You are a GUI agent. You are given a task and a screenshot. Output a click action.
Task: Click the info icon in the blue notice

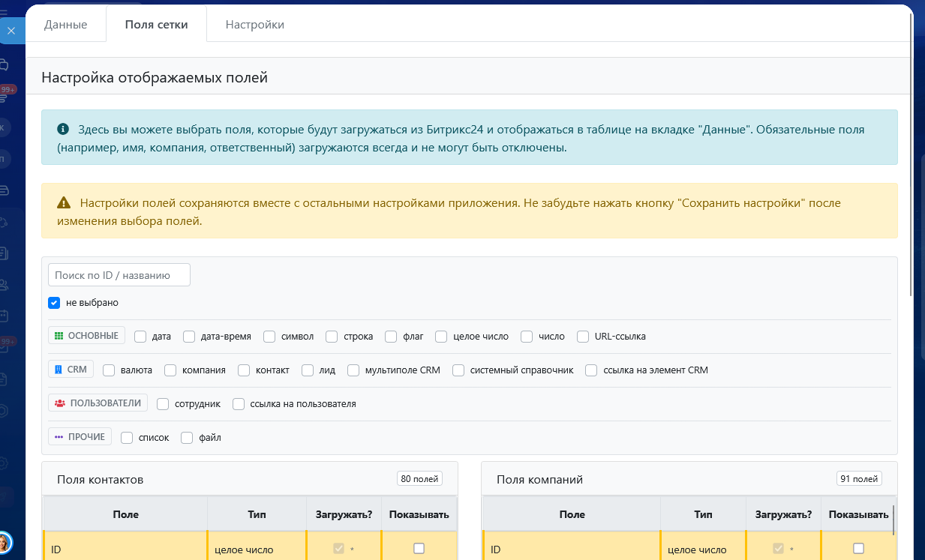click(63, 130)
